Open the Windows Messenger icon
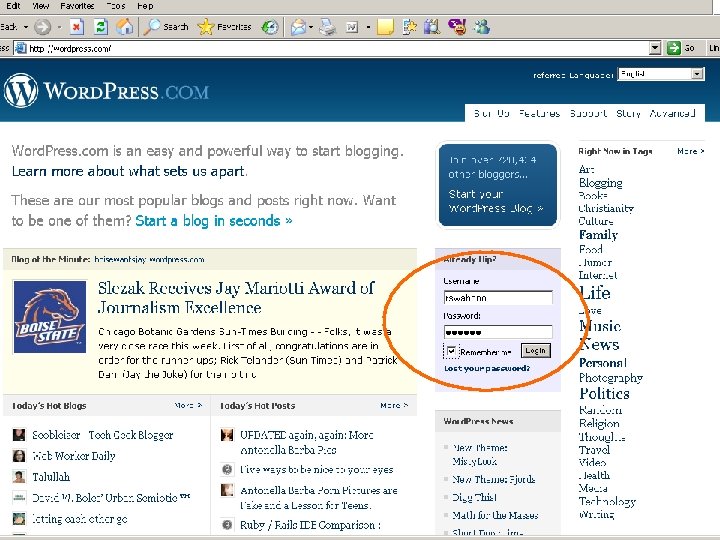 tap(482, 27)
